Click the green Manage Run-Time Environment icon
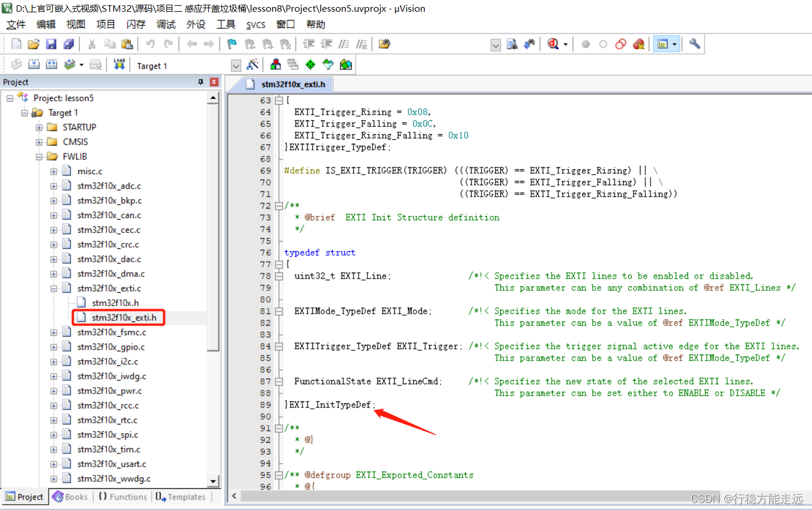Image resolution: width=812 pixels, height=510 pixels. pyautogui.click(x=311, y=64)
